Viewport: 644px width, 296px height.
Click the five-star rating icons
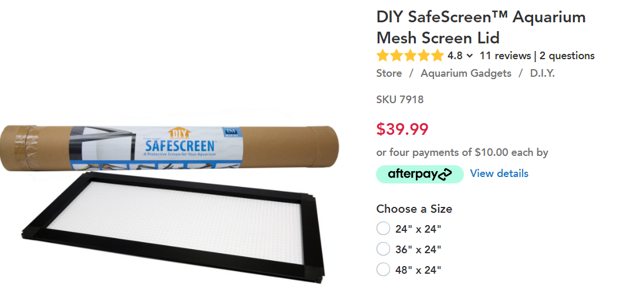(x=411, y=56)
